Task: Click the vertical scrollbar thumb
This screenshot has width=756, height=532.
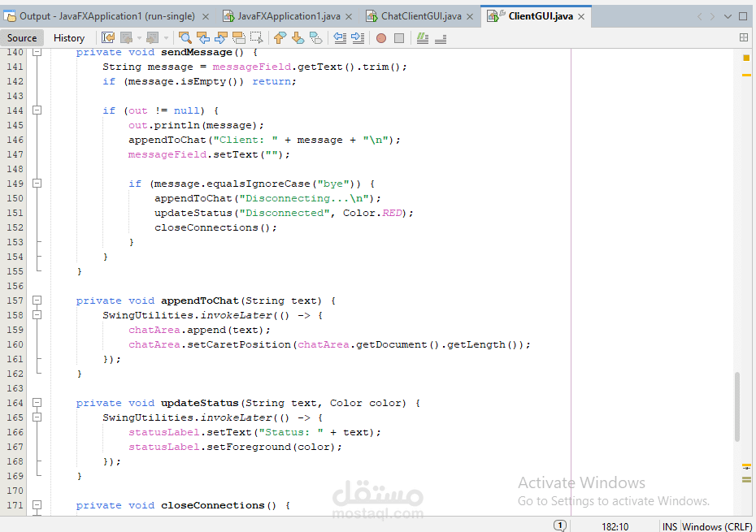Action: (x=736, y=406)
